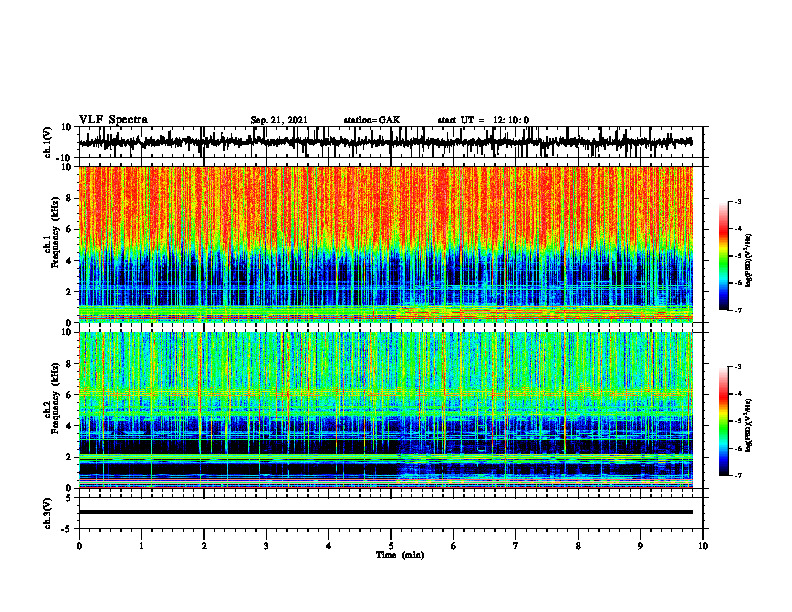Screen dimensions: 792x612
Task: Click the "8" tick on the time axis
Action: tap(578, 546)
